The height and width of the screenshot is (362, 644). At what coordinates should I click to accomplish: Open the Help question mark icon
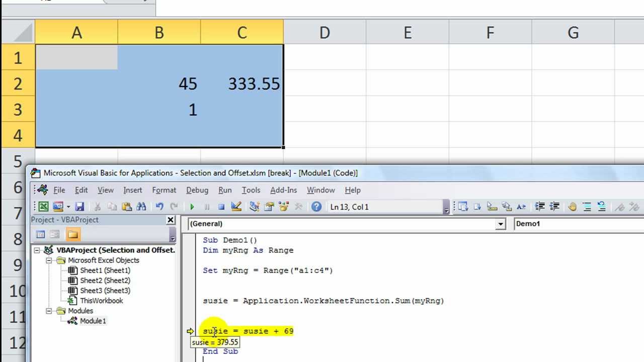(316, 207)
